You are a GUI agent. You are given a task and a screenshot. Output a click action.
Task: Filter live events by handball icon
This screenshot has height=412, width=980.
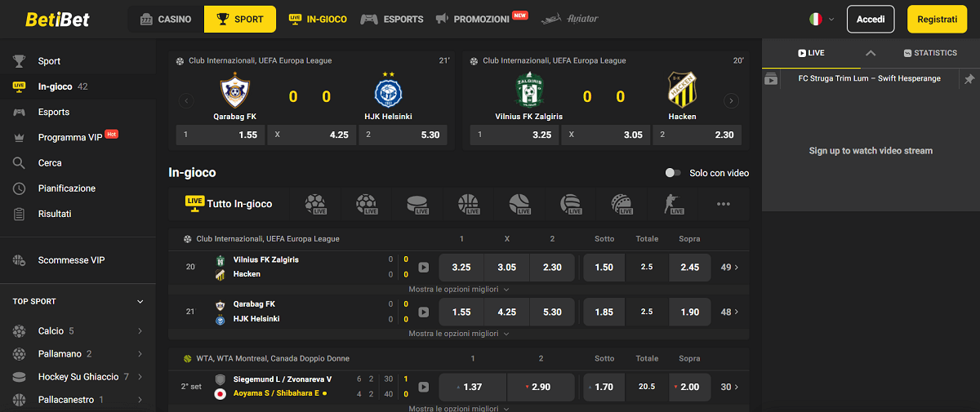point(367,204)
